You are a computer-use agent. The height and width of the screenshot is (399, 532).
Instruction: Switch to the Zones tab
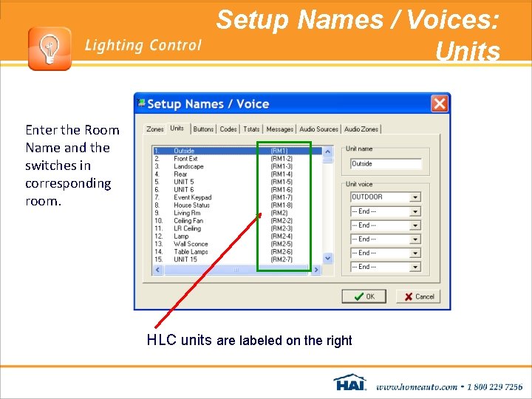[x=154, y=129]
